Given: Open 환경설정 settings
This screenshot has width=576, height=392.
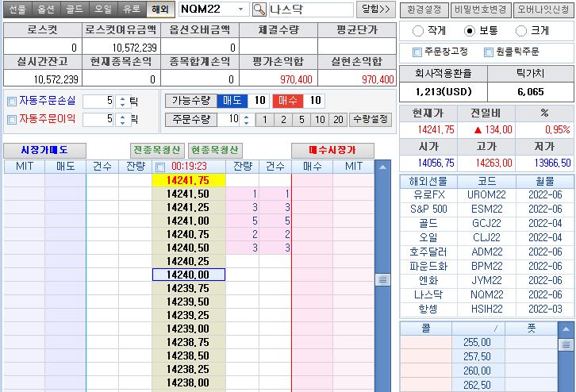Looking at the screenshot, I should pyautogui.click(x=423, y=10).
